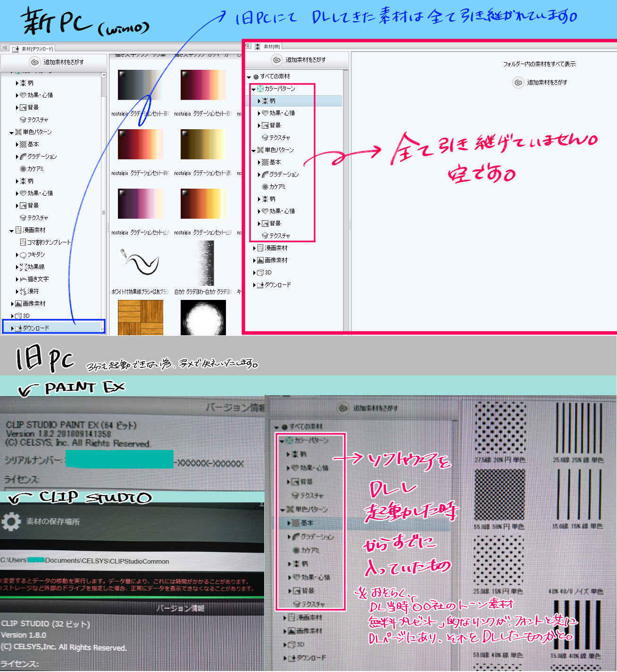
Task: Select 単色パターン's テクスチャ icon in 素材[柄] panel
Action: point(265,236)
